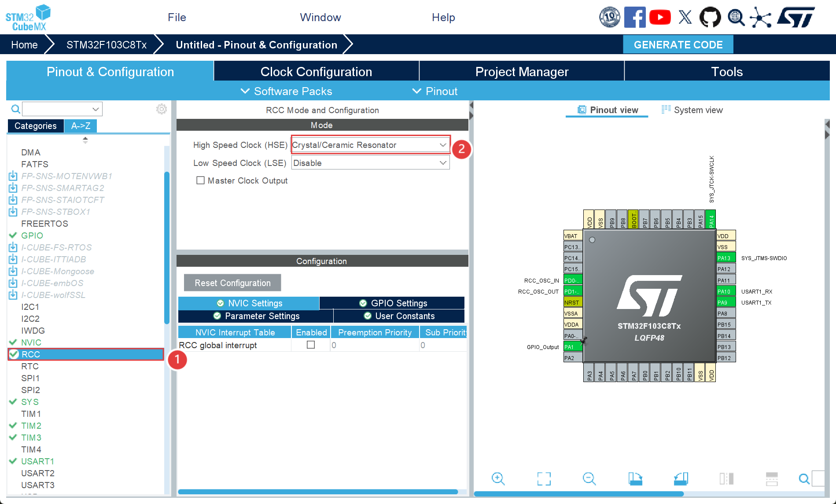The image size is (836, 504).
Task: Open the YouTube icon link
Action: pos(660,18)
